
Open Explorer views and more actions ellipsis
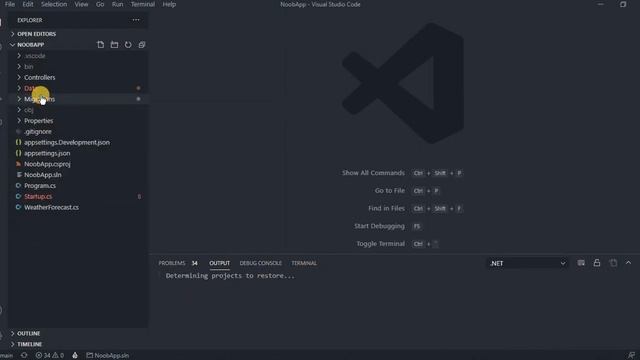(136, 20)
